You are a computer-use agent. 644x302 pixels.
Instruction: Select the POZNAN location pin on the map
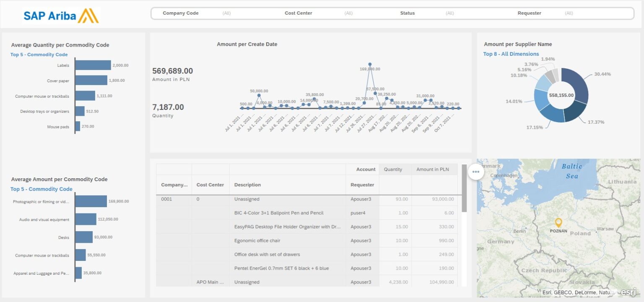tap(559, 223)
